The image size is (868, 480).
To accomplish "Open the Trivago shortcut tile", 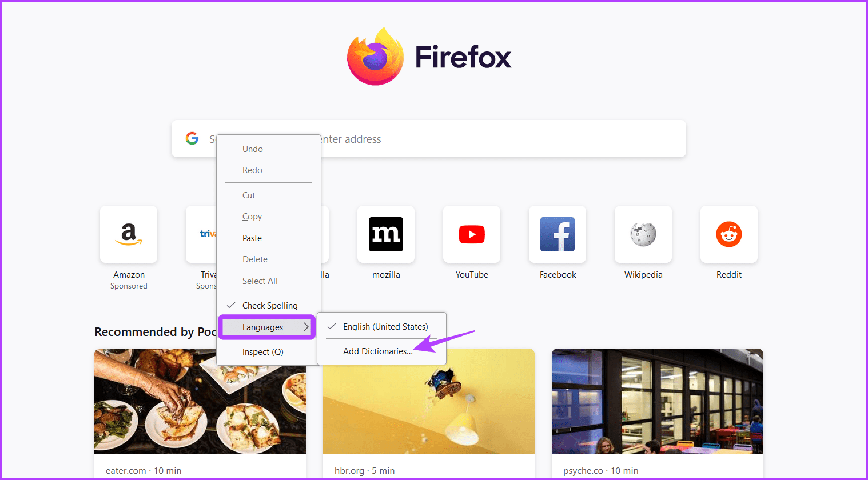I will pos(201,234).
